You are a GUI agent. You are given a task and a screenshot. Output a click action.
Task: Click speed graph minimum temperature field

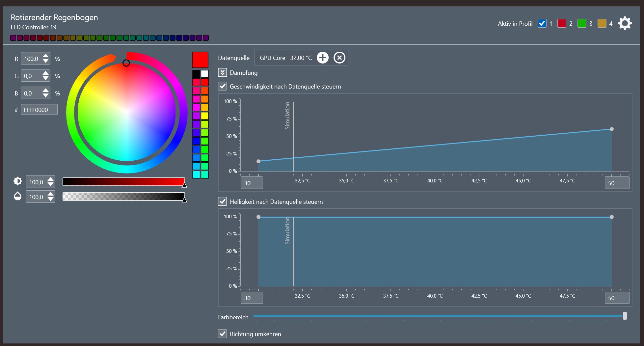(x=252, y=183)
